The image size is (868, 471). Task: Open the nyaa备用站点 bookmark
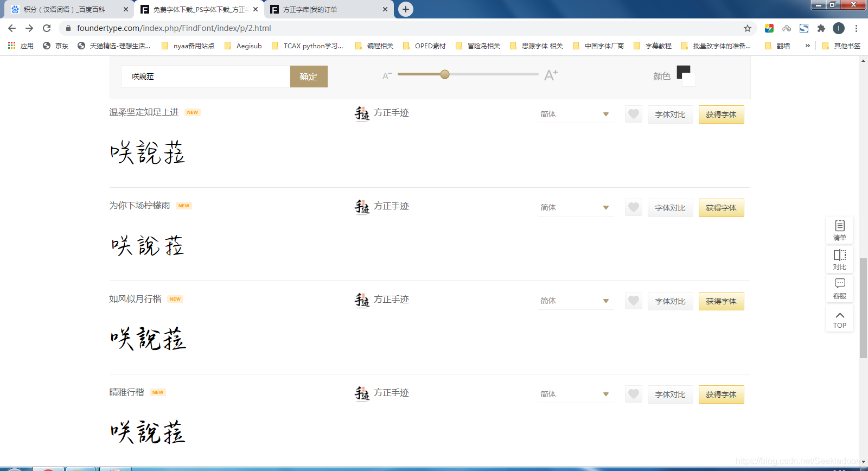pyautogui.click(x=188, y=46)
